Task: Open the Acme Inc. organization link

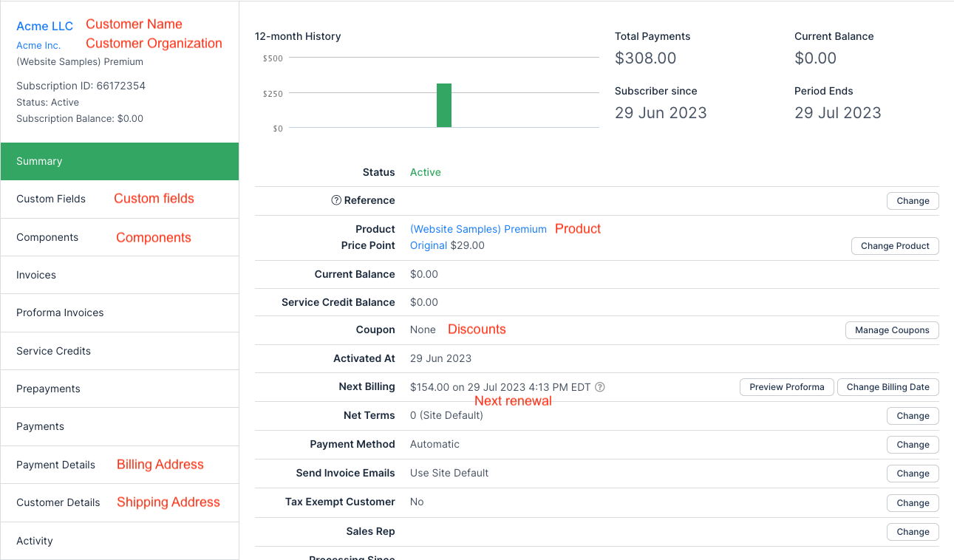Action: 38,46
